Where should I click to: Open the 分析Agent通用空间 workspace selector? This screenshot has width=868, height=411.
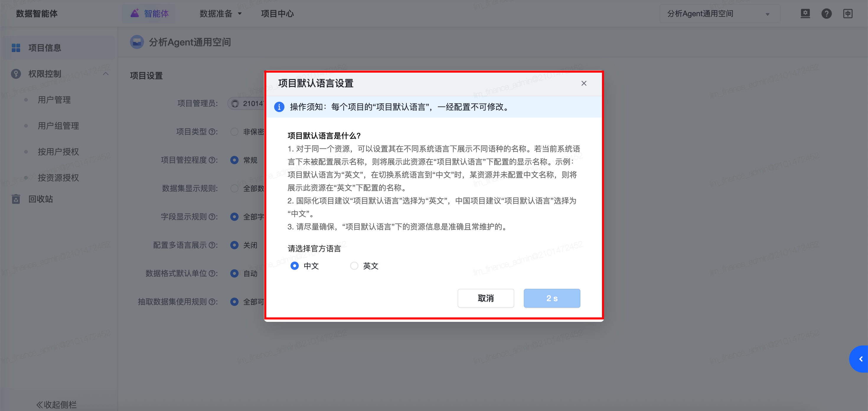tap(719, 14)
